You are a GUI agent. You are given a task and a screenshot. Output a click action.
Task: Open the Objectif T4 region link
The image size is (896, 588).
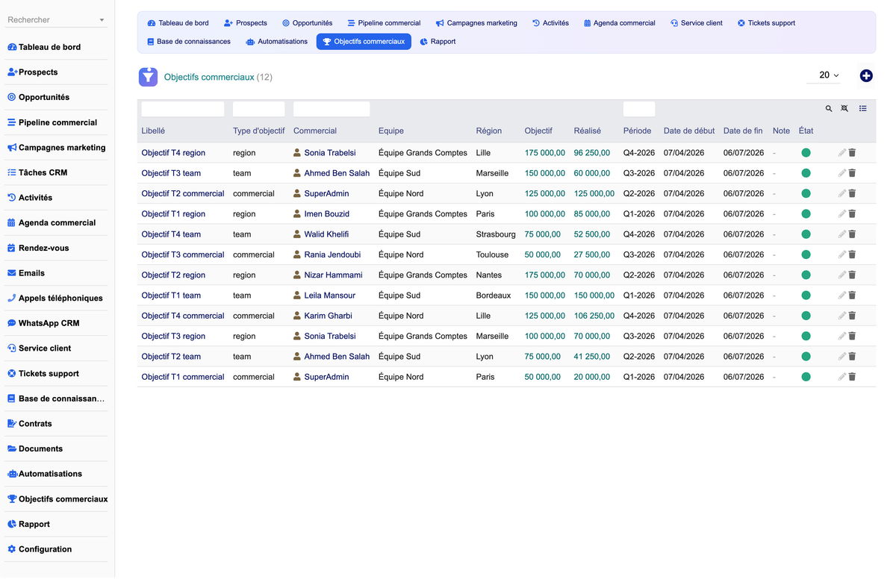tap(173, 153)
